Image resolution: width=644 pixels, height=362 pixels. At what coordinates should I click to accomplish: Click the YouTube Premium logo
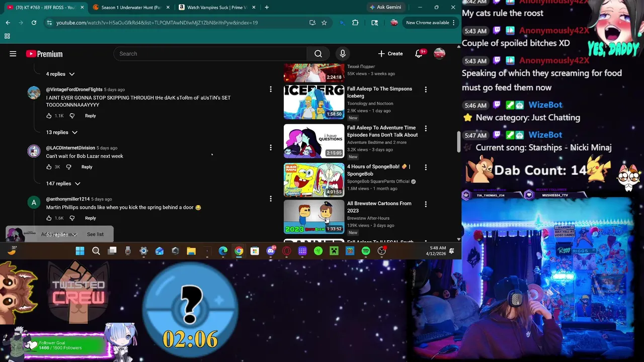[44, 54]
